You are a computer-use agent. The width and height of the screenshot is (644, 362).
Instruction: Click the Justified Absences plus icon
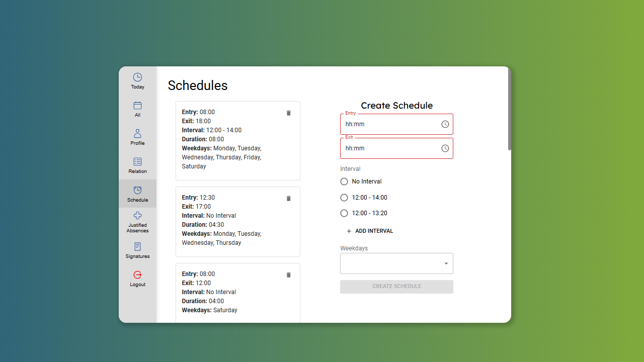point(137,216)
